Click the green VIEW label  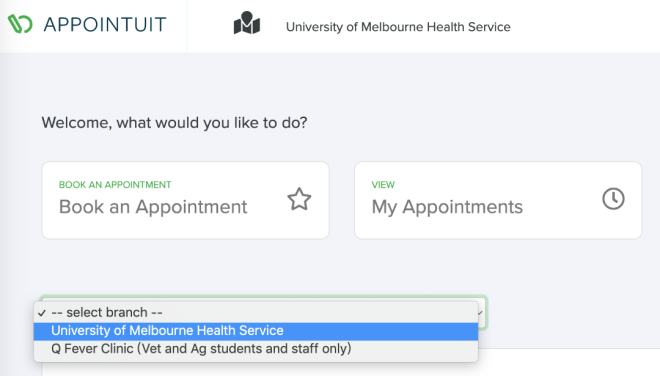(383, 185)
